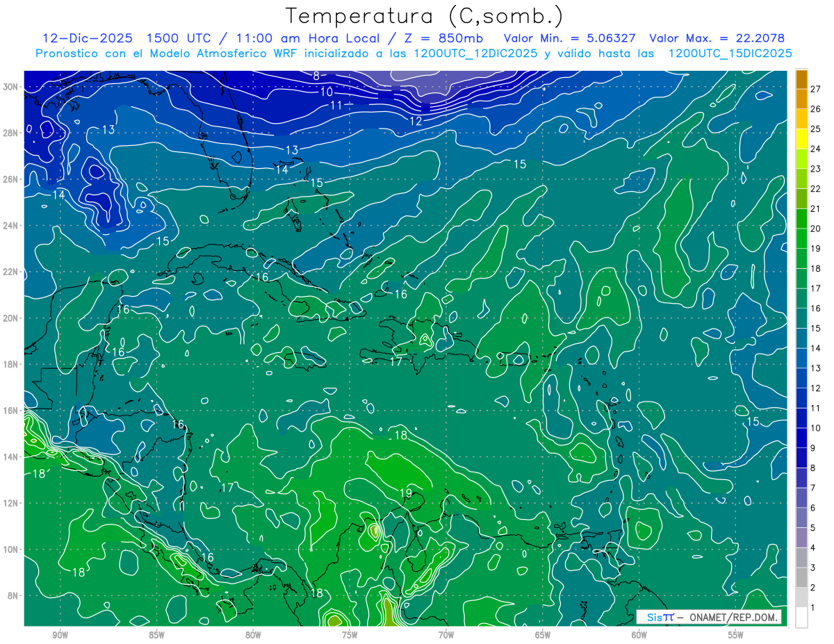Click the "60W" longitude axis label
This screenshot has width=834, height=644.
639,635
